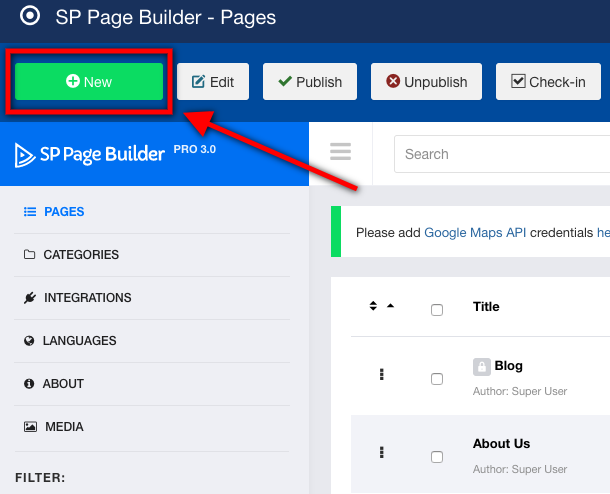Tick the checkbox for About Us page
Screen dimensions: 610x494
437,457
